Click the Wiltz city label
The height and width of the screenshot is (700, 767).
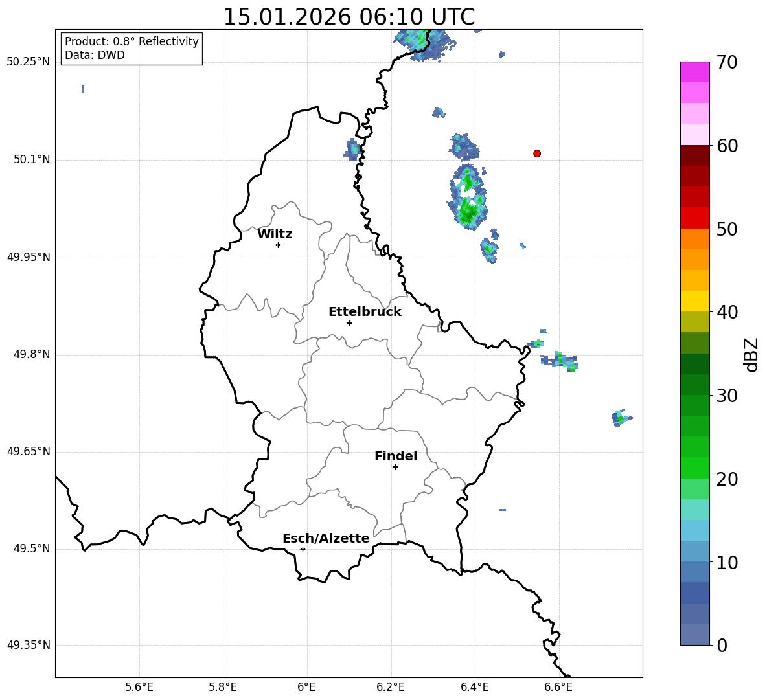[275, 234]
